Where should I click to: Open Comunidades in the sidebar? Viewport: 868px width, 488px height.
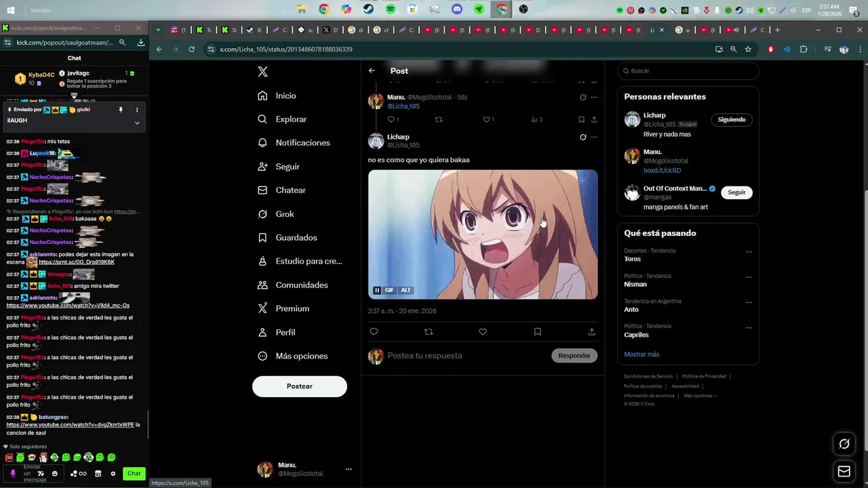point(293,285)
